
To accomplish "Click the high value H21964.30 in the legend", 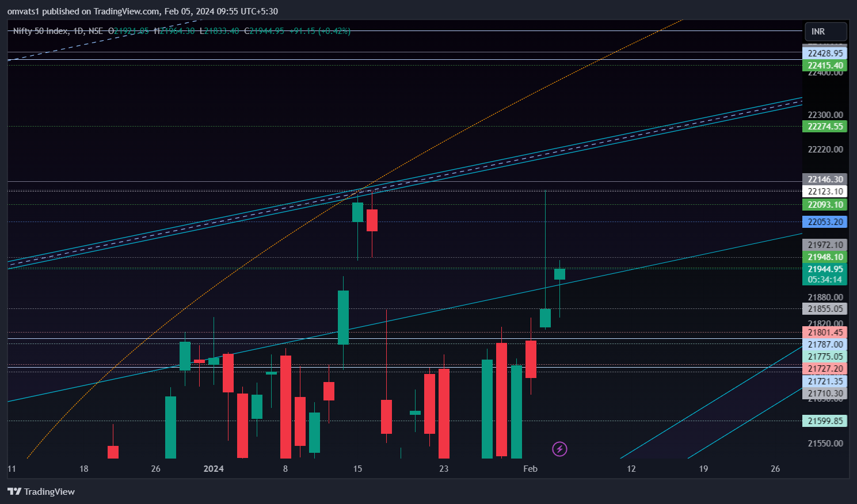I will click(x=174, y=31).
